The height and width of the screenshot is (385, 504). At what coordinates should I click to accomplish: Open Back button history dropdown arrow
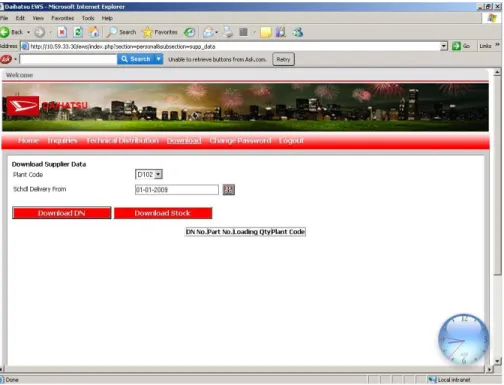(x=28, y=32)
